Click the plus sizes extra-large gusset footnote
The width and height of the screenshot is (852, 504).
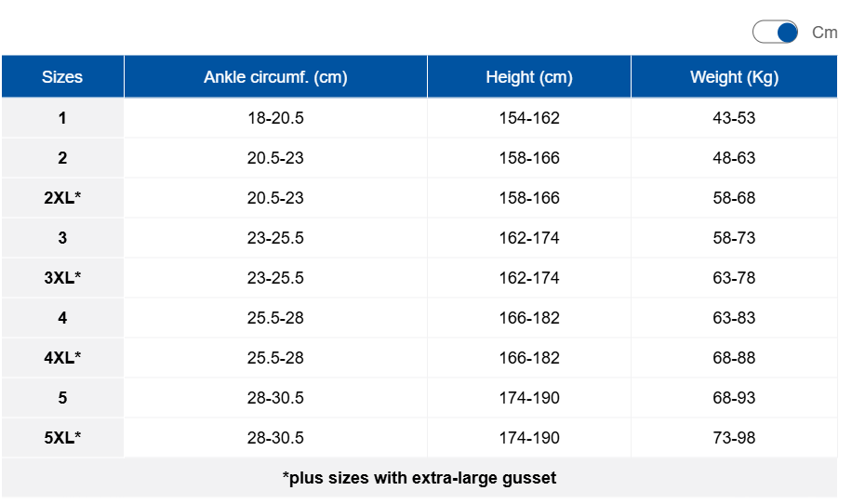(x=419, y=478)
